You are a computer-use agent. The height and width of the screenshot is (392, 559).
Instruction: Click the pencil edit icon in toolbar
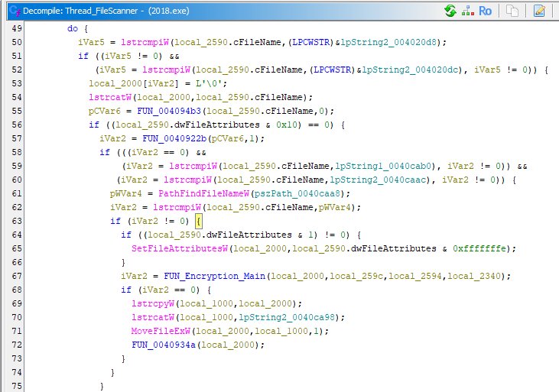[539, 11]
